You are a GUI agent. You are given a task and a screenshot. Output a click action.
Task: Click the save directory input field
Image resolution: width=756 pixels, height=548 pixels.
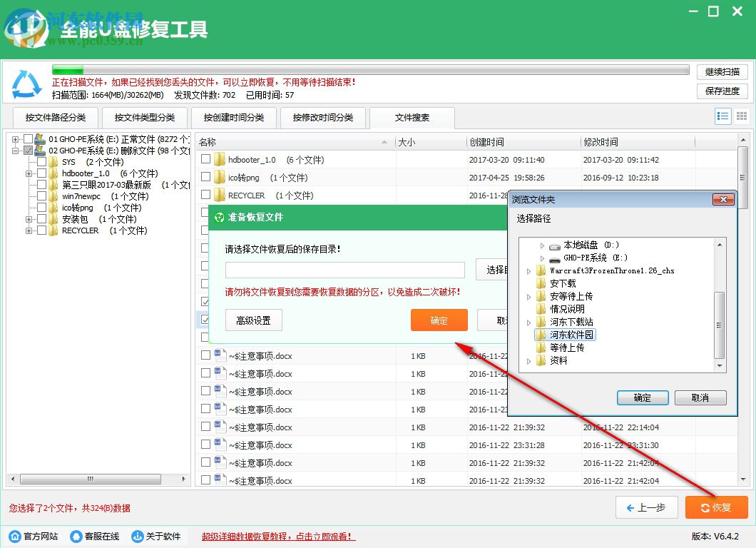tap(344, 270)
